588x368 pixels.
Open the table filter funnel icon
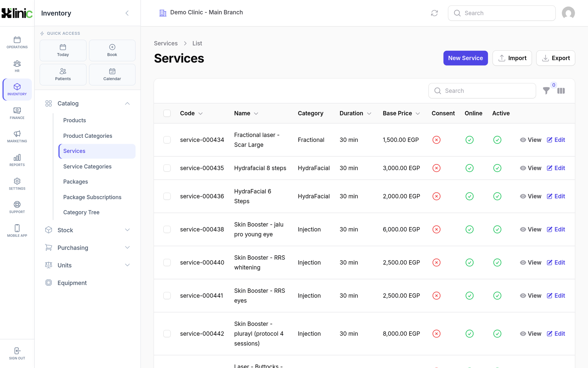546,91
